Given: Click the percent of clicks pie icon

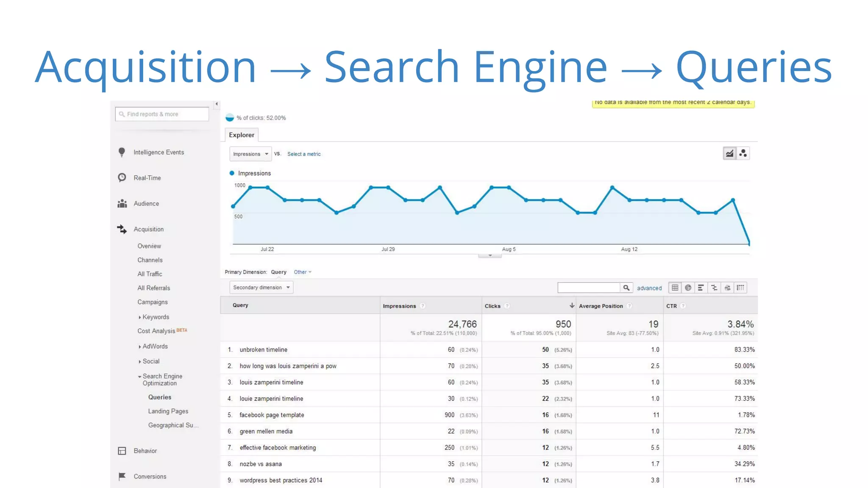Looking at the screenshot, I should (230, 117).
